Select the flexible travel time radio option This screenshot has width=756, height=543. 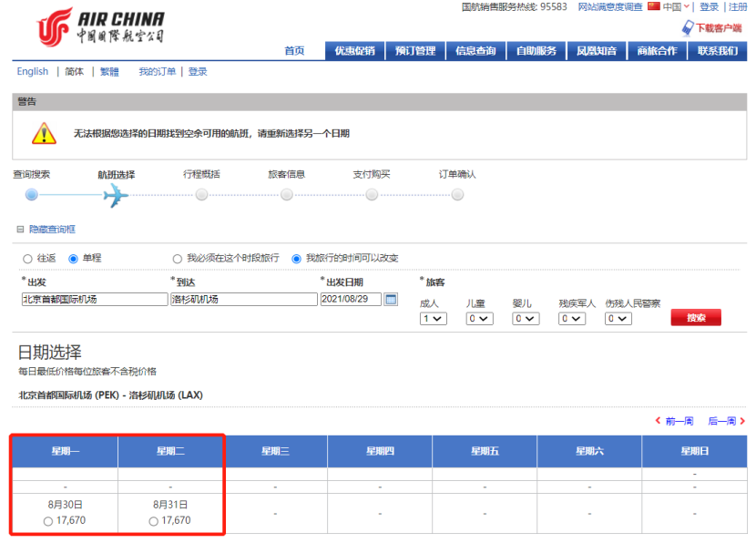pyautogui.click(x=296, y=259)
